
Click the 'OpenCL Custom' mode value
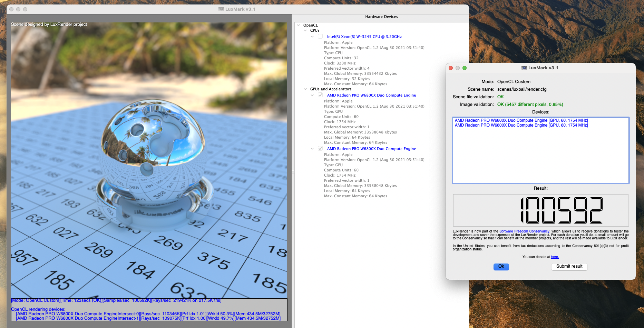[x=514, y=82]
